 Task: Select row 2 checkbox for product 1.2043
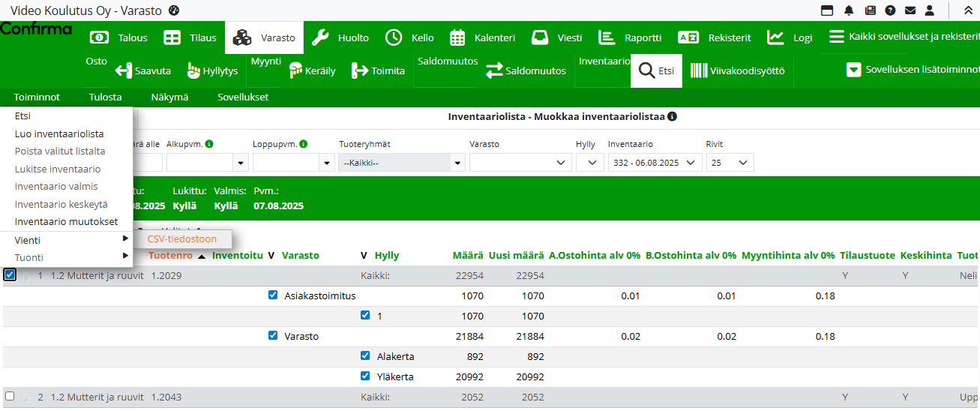(x=10, y=397)
